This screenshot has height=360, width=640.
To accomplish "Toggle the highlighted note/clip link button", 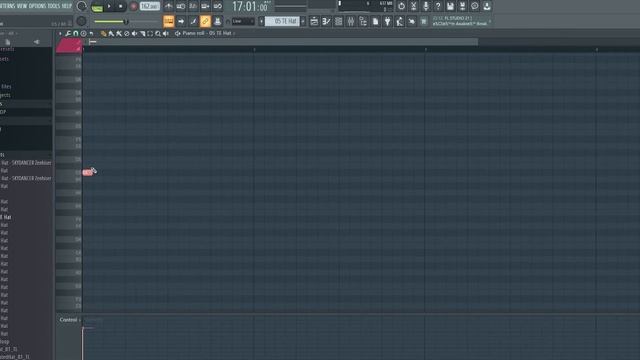I will 205,21.
